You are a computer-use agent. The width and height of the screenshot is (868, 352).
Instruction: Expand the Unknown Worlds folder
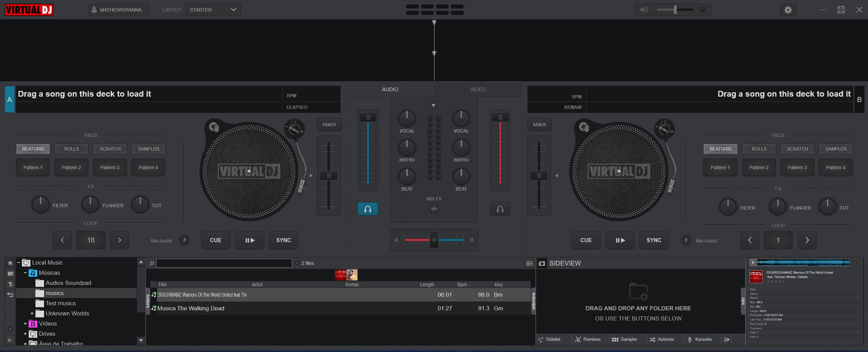[x=32, y=313]
